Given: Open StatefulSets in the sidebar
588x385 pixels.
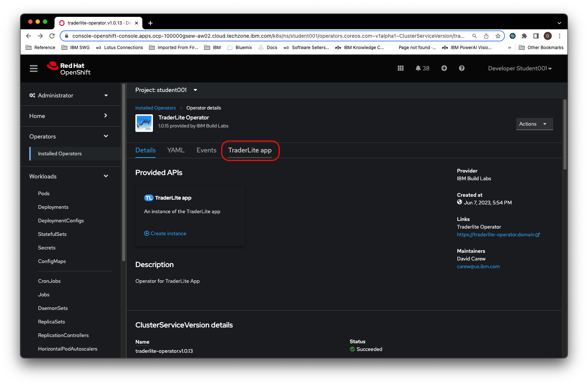Looking at the screenshot, I should (x=52, y=234).
